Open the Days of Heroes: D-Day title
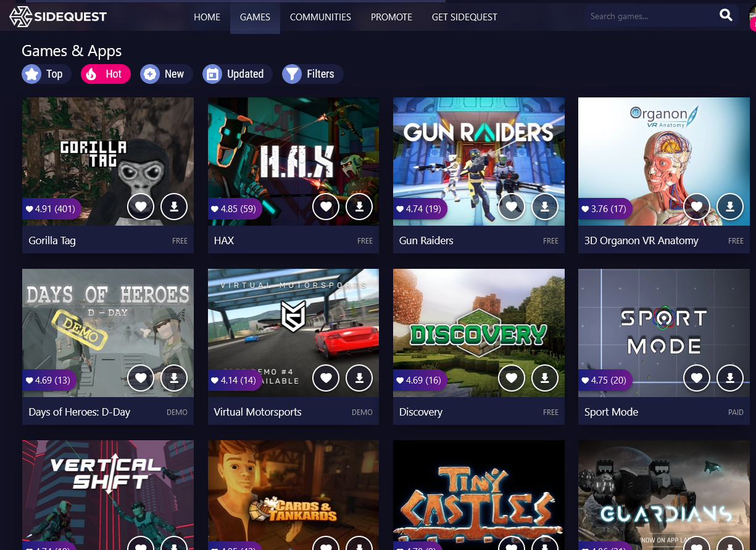The image size is (756, 550). (80, 412)
